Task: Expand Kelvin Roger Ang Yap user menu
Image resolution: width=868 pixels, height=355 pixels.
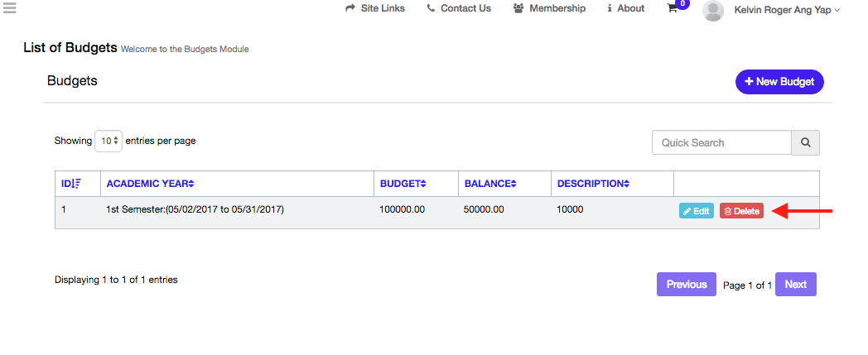Action: pos(787,10)
